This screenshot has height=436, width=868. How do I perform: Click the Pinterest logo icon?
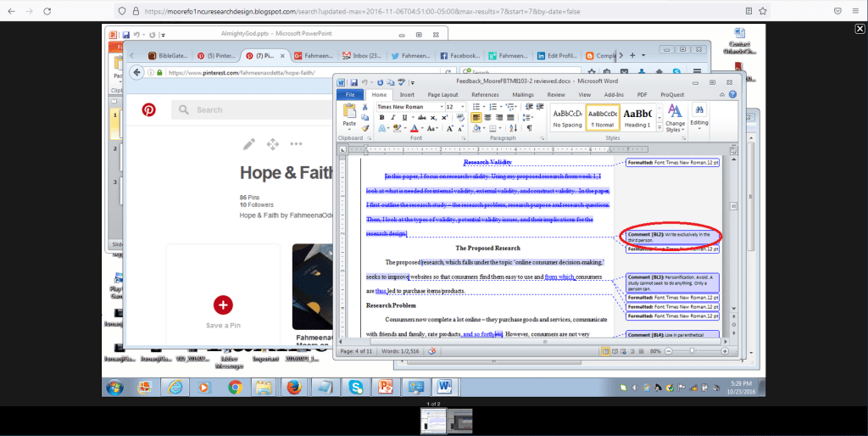coord(148,109)
